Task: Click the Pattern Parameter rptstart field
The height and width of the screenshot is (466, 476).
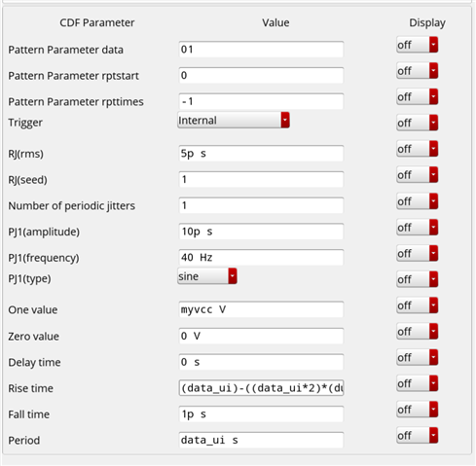Action: tap(261, 75)
